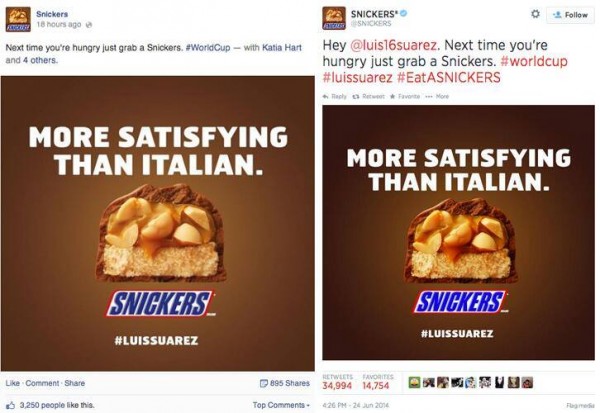Click the SNICKERS Twitter avatar image
The height and width of the screenshot is (413, 600).
[x=334, y=18]
